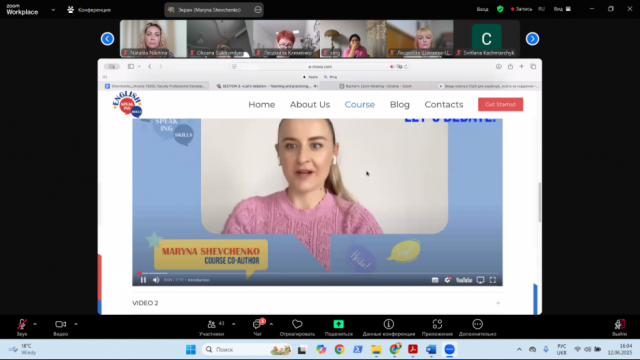640x360 pixels.
Task: Open Zoom Workplace dropdown arrow
Action: (53, 10)
